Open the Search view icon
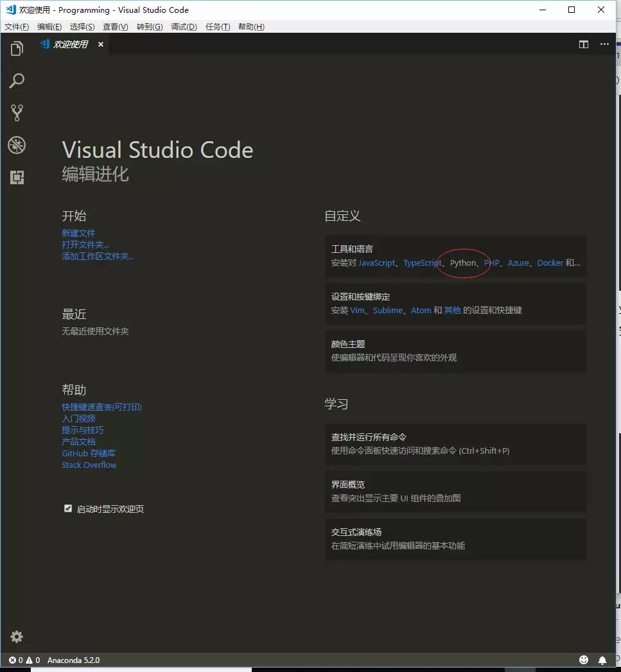The width and height of the screenshot is (621, 672). 17,81
